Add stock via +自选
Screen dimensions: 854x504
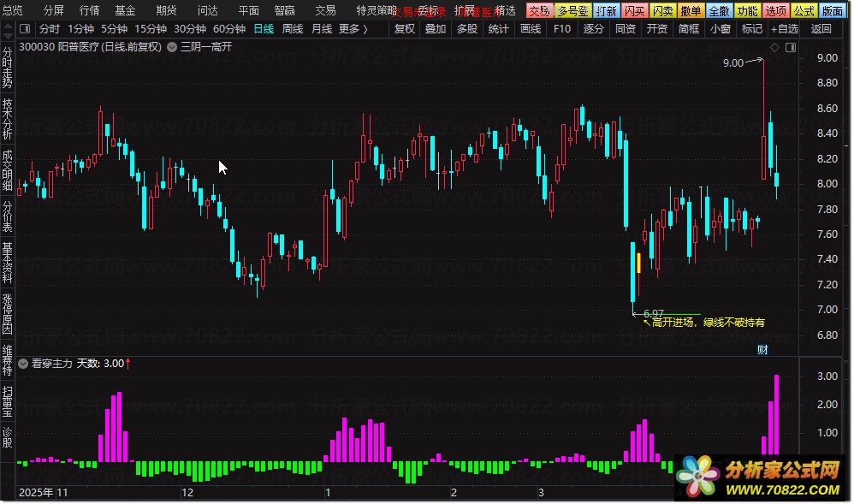(x=785, y=28)
